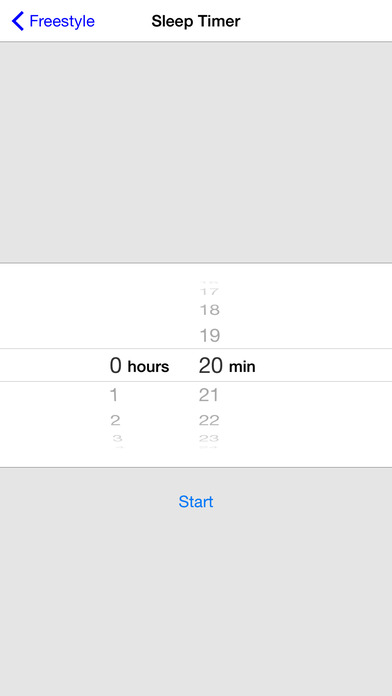Viewport: 392px width, 696px height.
Task: Select 19 in the minutes wheel
Action: 210,336
